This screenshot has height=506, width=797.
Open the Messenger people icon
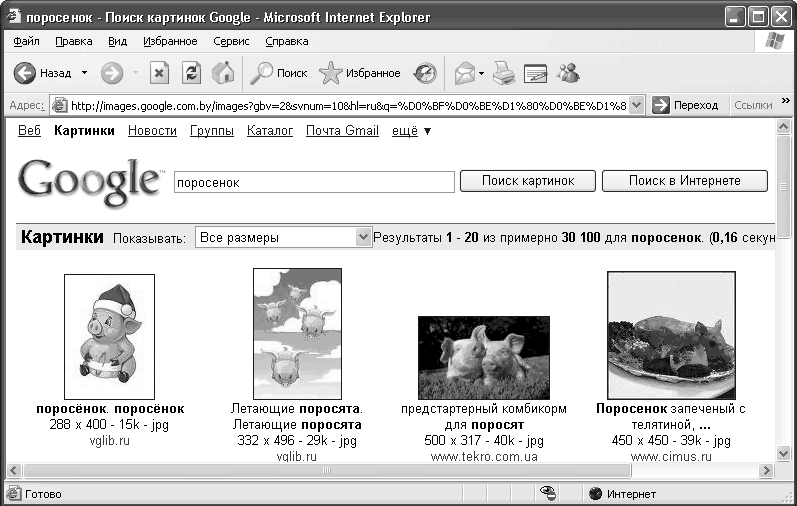568,73
